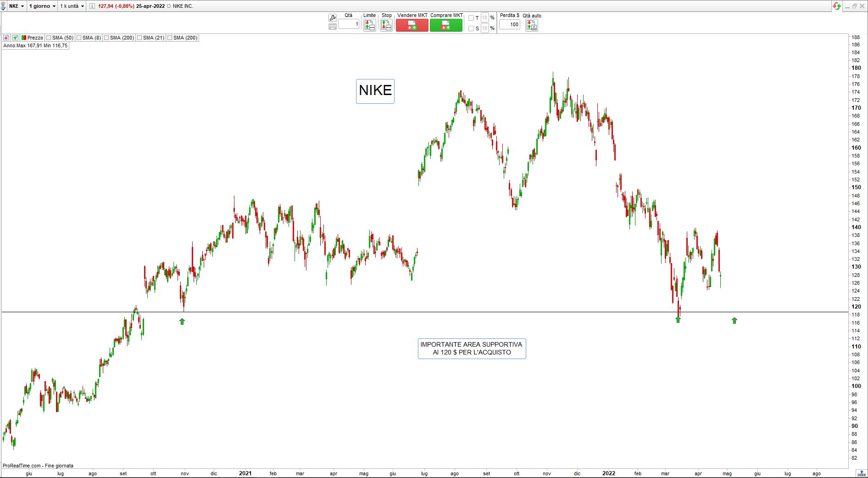The width and height of the screenshot is (868, 478).
Task: Enable the SMA (50) checkbox
Action: click(49, 38)
